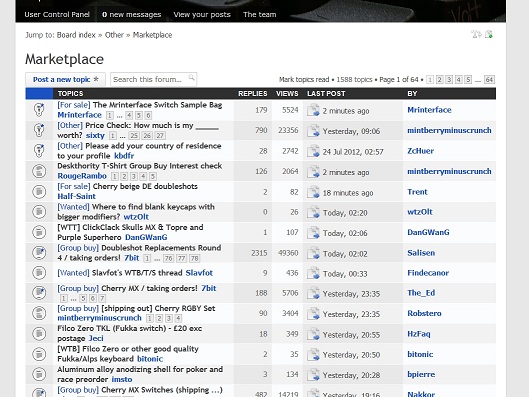Open page 78 of Doubleshot Replacements thread
The height and width of the screenshot is (397, 529).
[194, 258]
